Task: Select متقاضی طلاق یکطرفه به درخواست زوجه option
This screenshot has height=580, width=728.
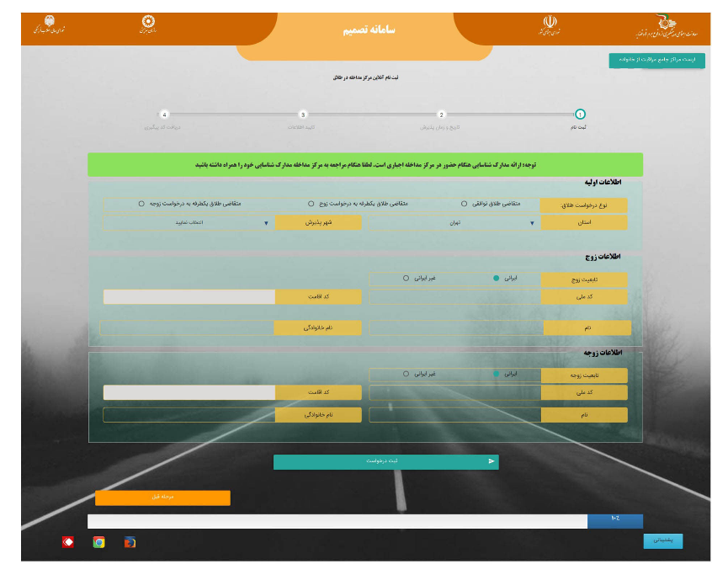Action: pos(141,204)
